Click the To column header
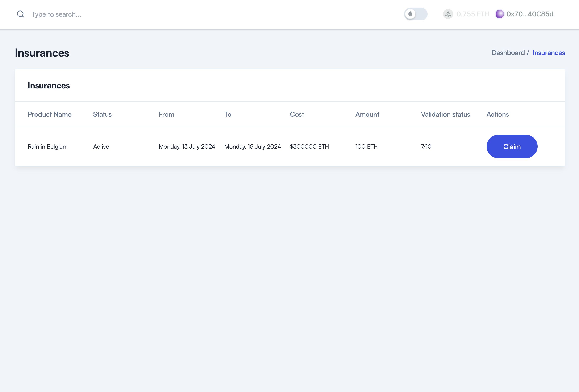Image resolution: width=579 pixels, height=392 pixels. click(x=228, y=115)
